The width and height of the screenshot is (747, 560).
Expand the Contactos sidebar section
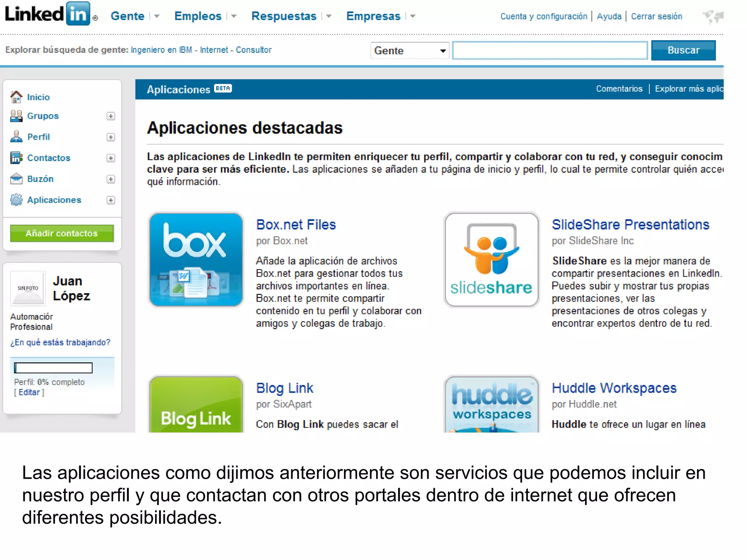coord(111,158)
